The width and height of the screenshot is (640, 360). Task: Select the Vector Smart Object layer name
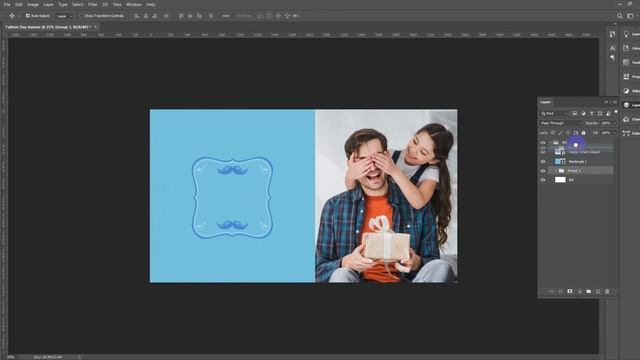584,152
